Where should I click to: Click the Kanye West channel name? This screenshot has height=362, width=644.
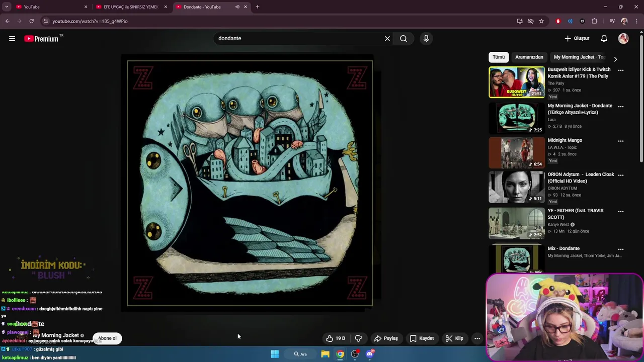tap(558, 225)
